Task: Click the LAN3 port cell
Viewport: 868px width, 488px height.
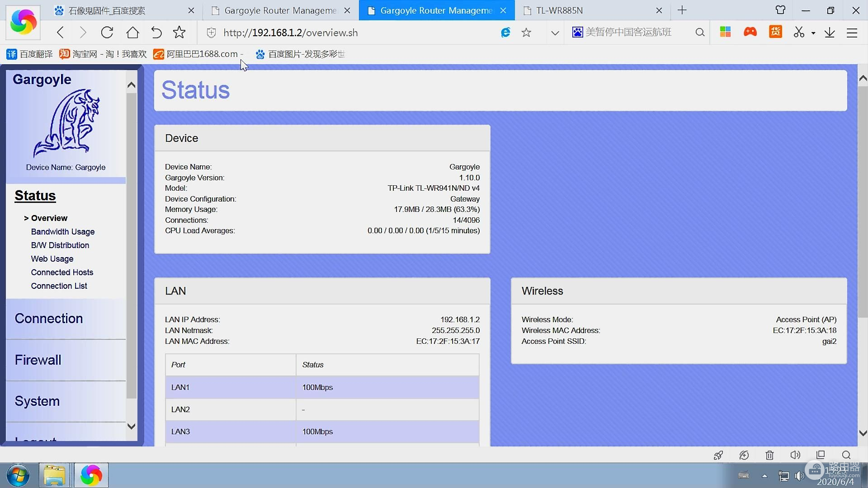Action: (231, 432)
